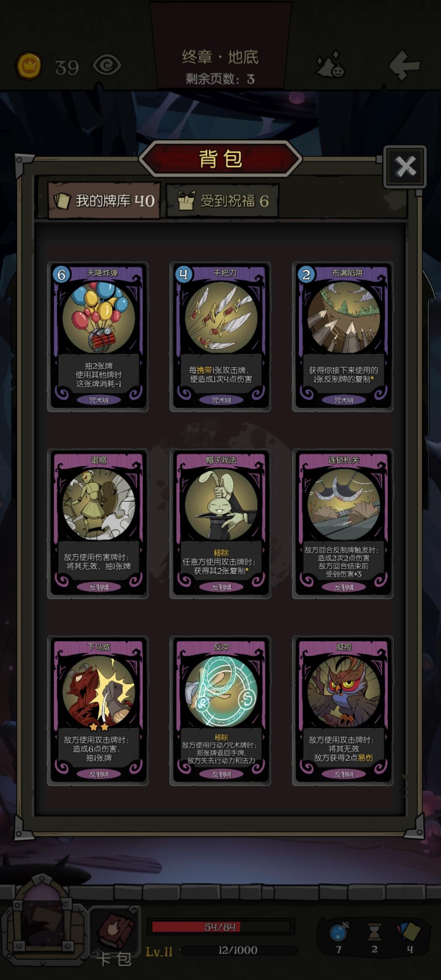The width and height of the screenshot is (441, 980).
Task: Open the 下马威 two-star card
Action: click(x=98, y=710)
